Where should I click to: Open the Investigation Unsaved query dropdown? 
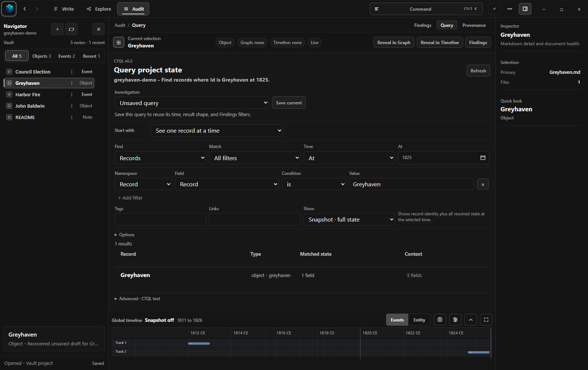[192, 103]
